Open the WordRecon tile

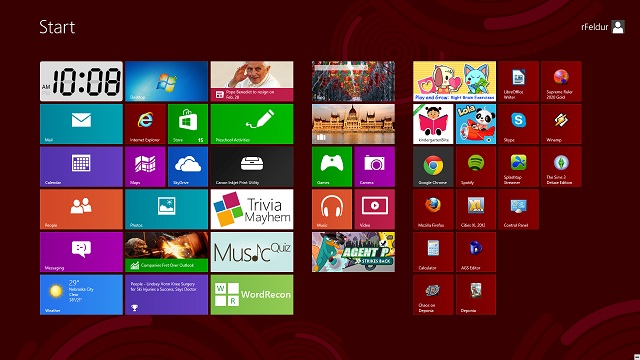click(252, 295)
